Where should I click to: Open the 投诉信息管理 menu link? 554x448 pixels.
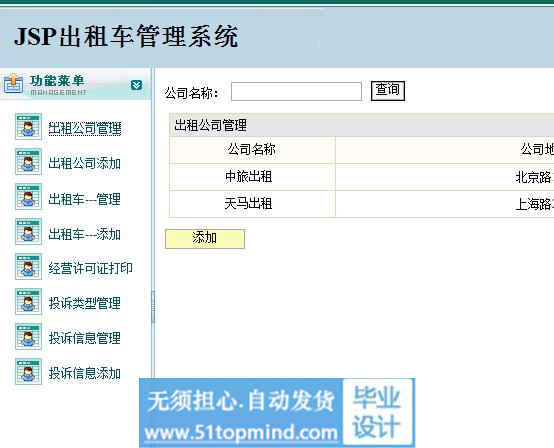tap(85, 338)
